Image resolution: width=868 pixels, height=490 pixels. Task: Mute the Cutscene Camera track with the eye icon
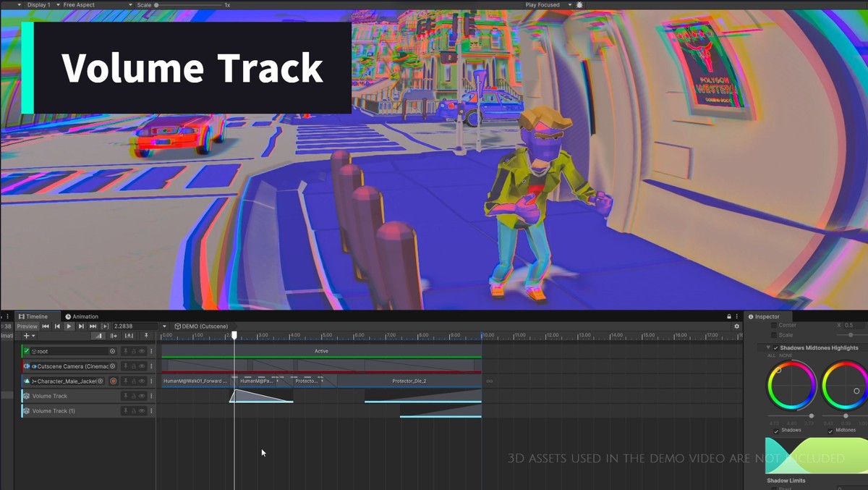(142, 366)
